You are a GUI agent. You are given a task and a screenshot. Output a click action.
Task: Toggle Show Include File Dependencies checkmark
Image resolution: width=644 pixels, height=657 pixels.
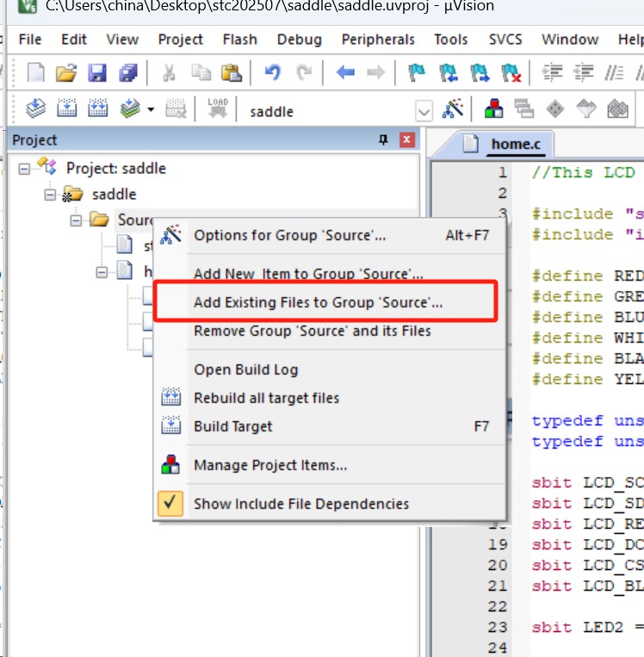click(x=170, y=503)
